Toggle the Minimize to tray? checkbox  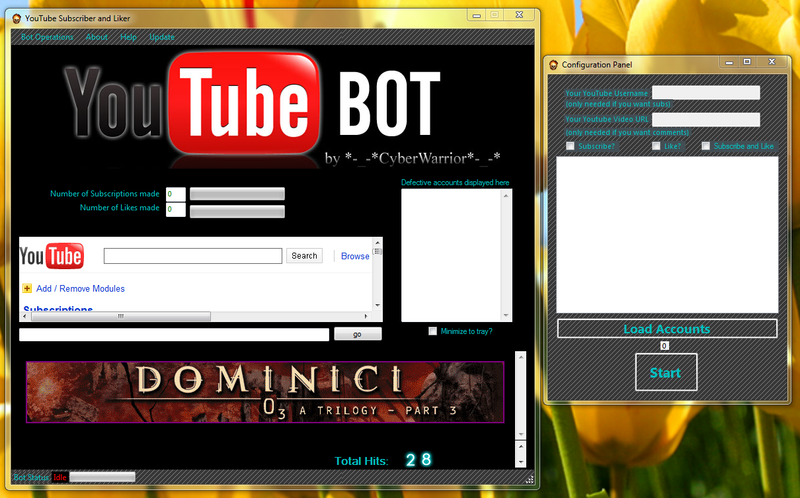coord(433,331)
